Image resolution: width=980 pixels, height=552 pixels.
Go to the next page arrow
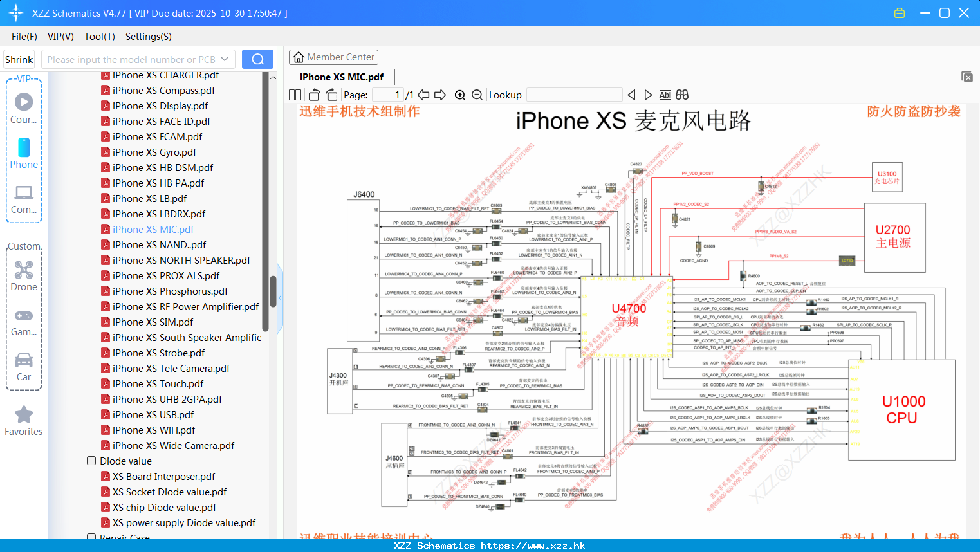coord(440,95)
